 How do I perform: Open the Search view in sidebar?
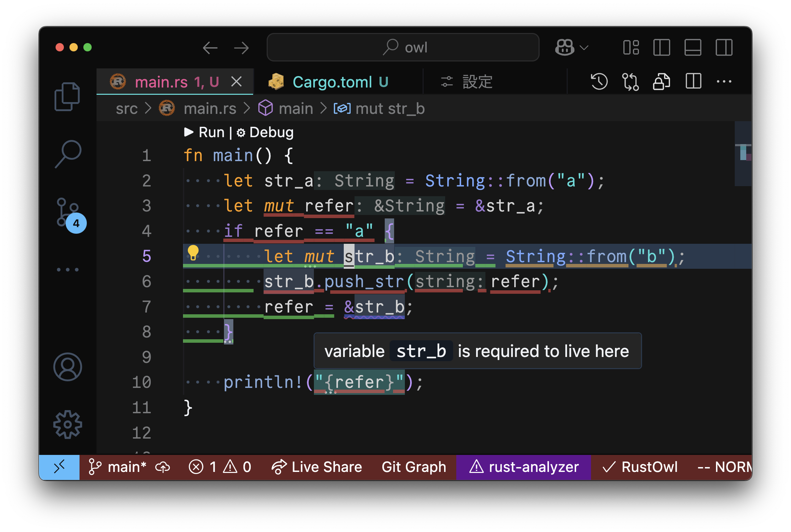point(68,154)
